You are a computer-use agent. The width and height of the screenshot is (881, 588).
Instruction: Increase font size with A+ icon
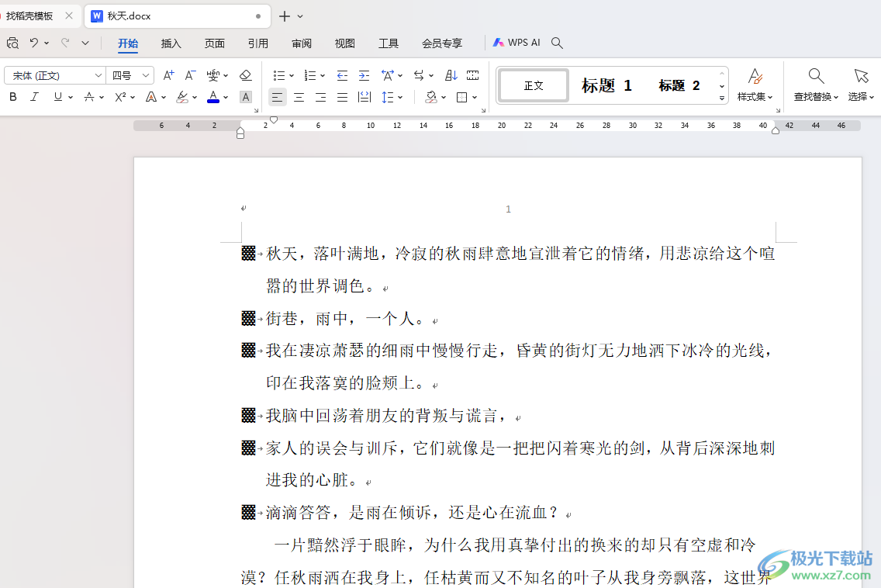tap(168, 75)
